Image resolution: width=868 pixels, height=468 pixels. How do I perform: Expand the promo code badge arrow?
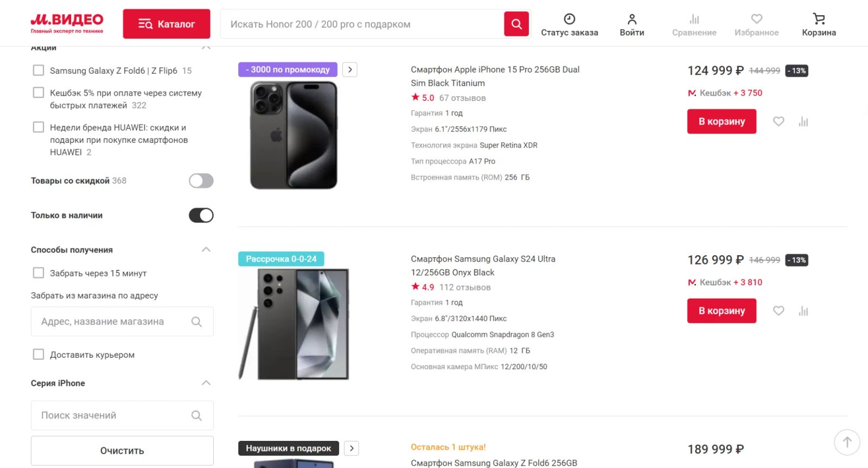point(350,69)
